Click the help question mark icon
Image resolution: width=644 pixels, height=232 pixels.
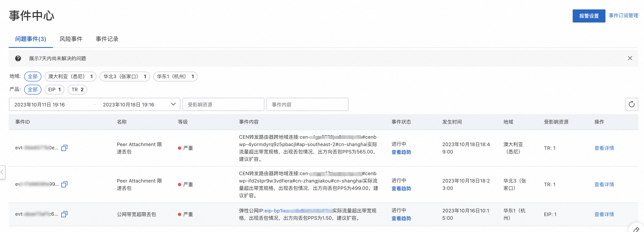[x=18, y=58]
